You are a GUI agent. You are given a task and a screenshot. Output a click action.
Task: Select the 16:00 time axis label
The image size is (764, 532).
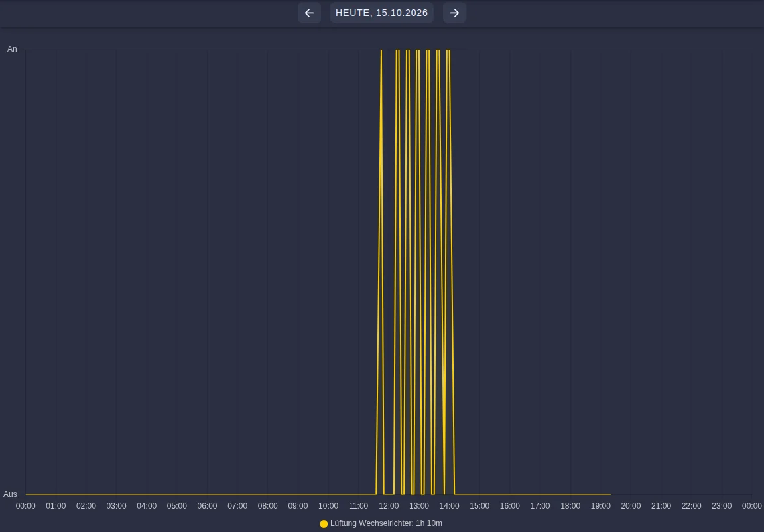[x=509, y=506]
